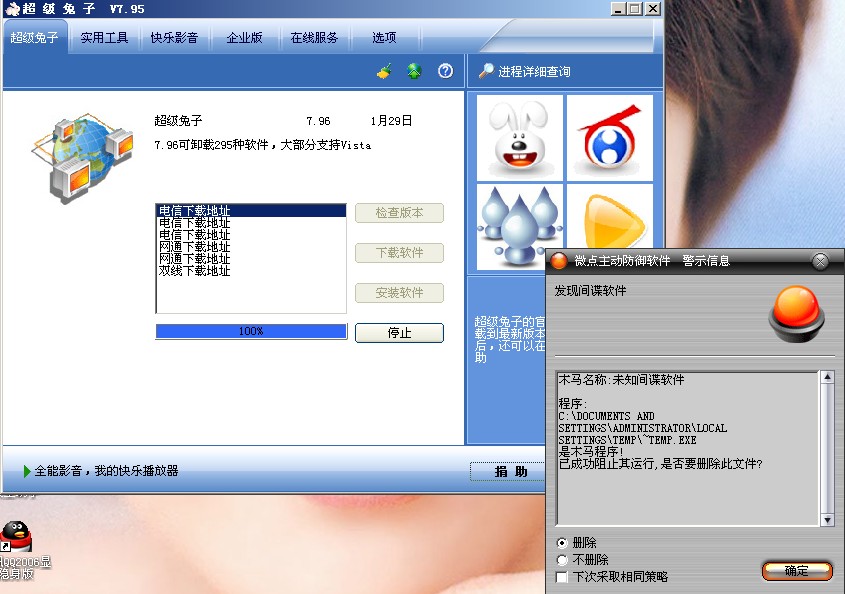Image resolution: width=845 pixels, height=594 pixels.
Task: Click the orange ball icon in alert title bar
Action: pyautogui.click(x=559, y=261)
